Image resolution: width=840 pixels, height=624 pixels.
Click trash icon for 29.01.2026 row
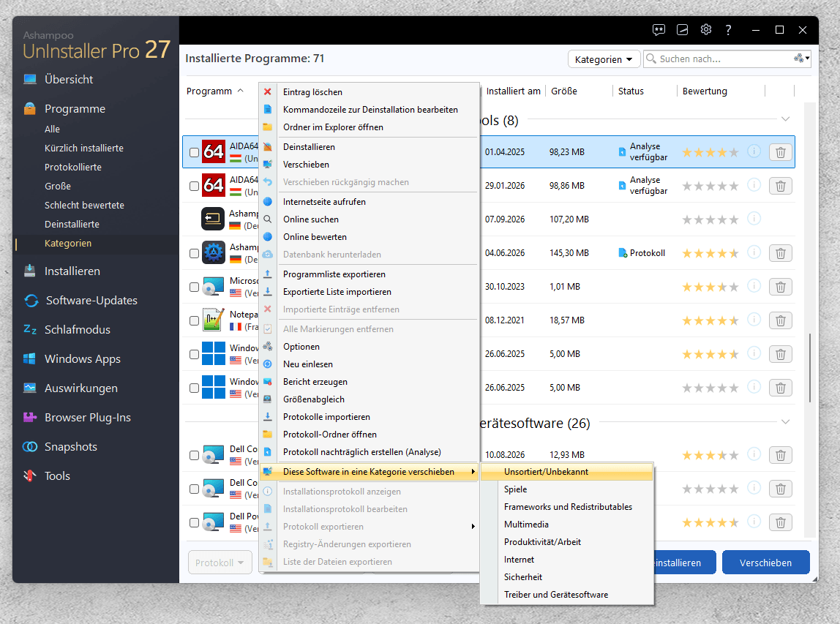tap(781, 186)
